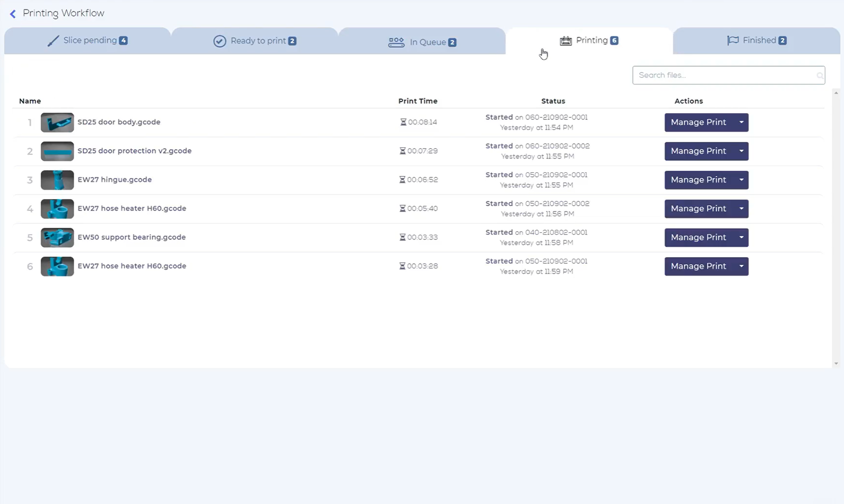Select the Printing tab
The image size is (844, 504).
click(x=589, y=41)
